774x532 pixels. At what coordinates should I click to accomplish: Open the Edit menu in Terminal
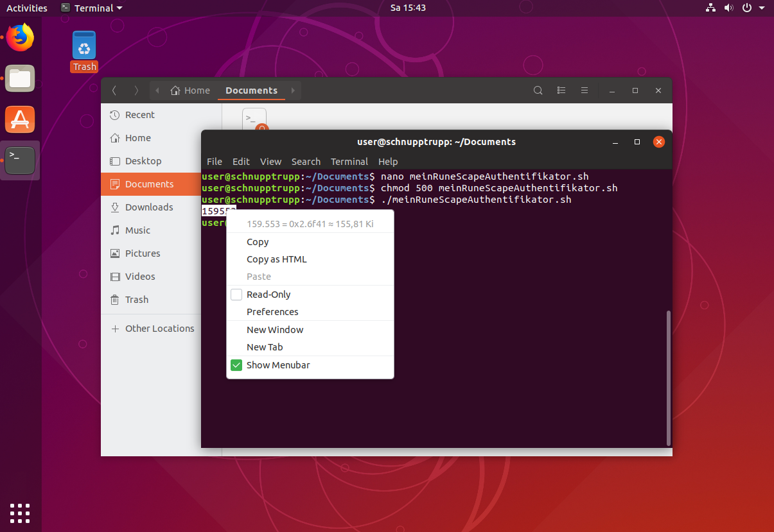pyautogui.click(x=241, y=162)
